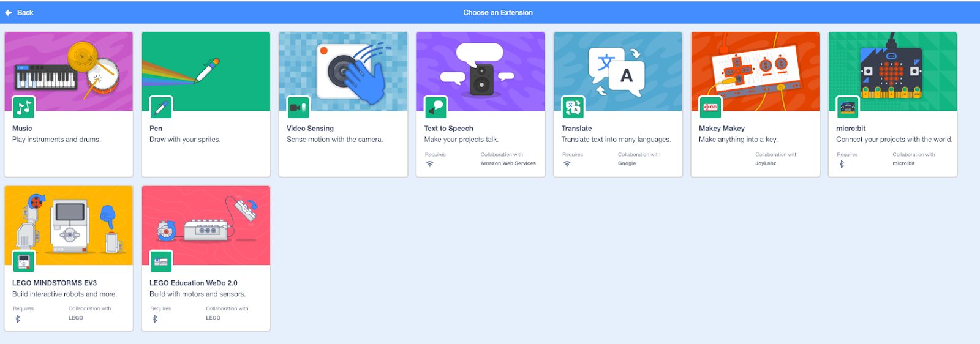Click the back arrow icon

(9, 12)
